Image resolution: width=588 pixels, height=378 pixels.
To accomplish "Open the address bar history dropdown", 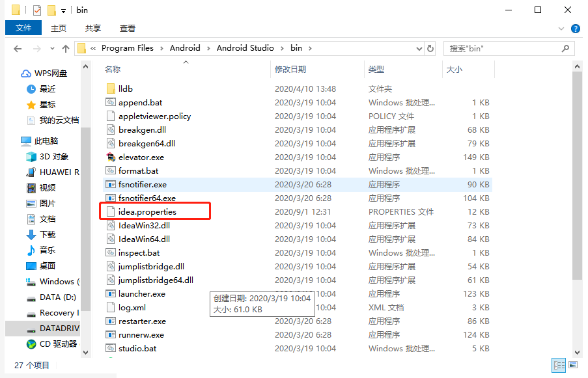I will tap(419, 48).
